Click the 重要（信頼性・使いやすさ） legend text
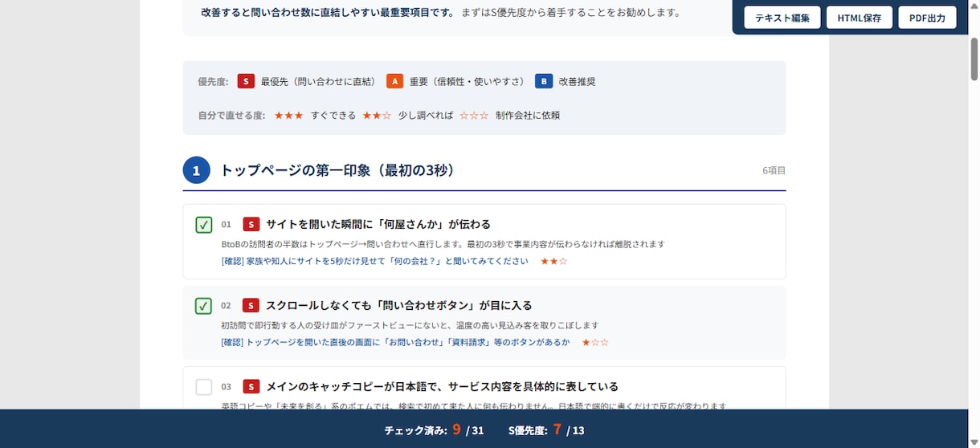The image size is (980, 448). (x=467, y=81)
